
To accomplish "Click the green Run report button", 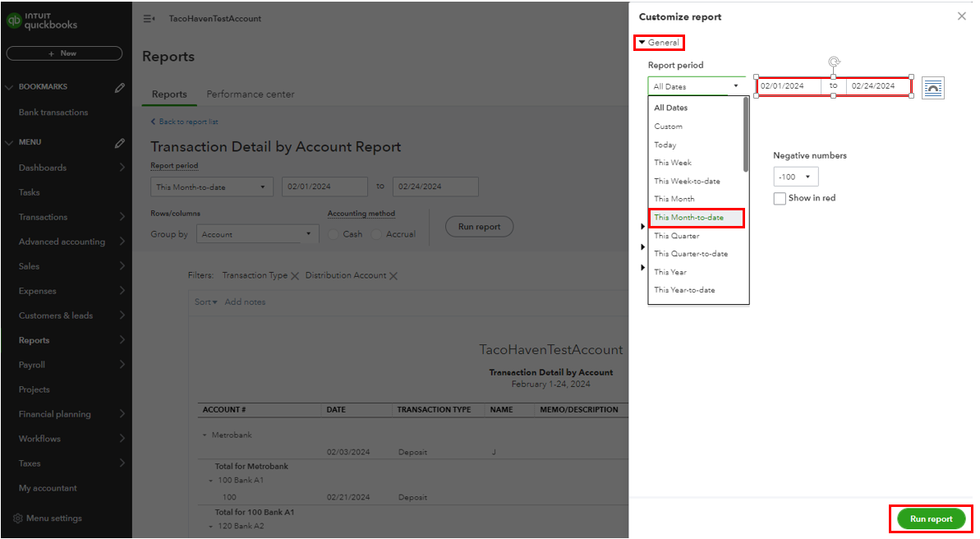I will click(932, 519).
